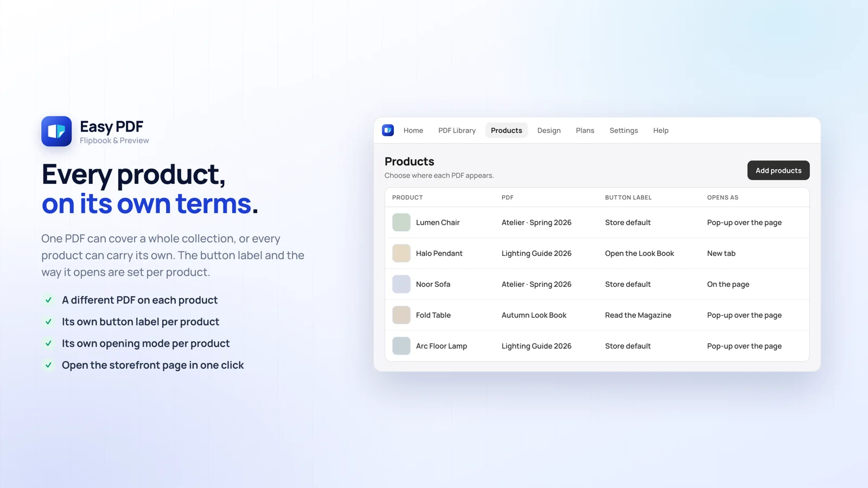Click the PDF cell in the Noor Sofa row

(x=537, y=284)
